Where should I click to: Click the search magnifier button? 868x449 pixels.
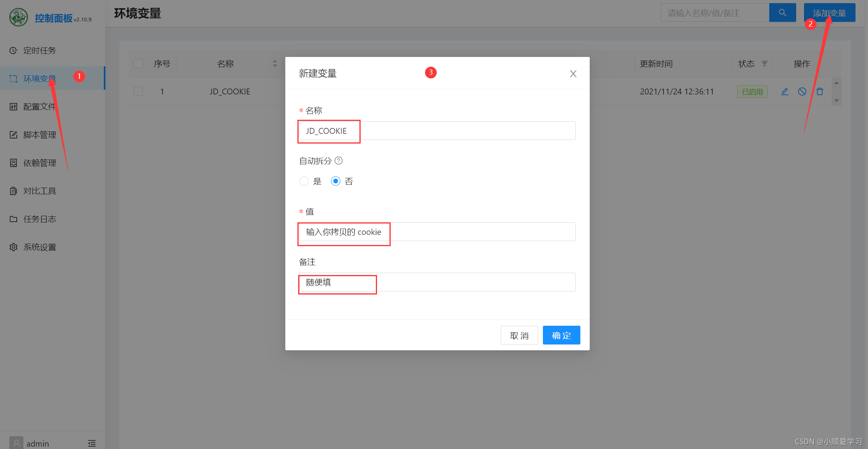(x=783, y=13)
